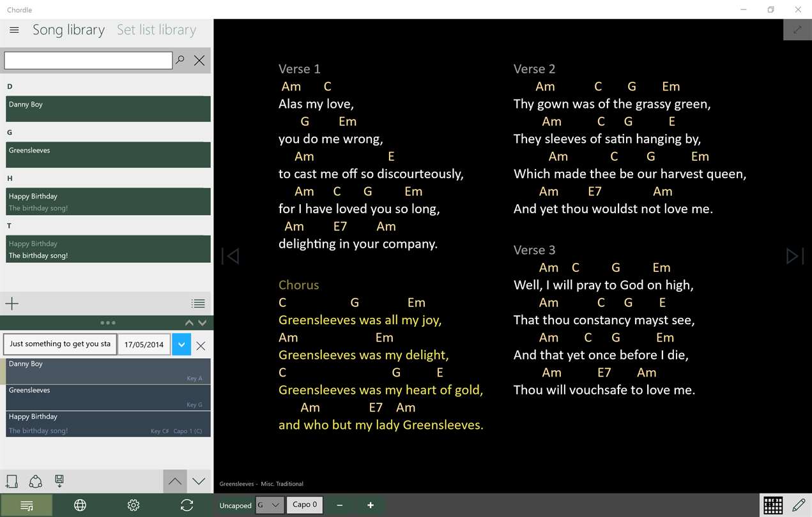Toggle full screen expand icon

(x=797, y=30)
